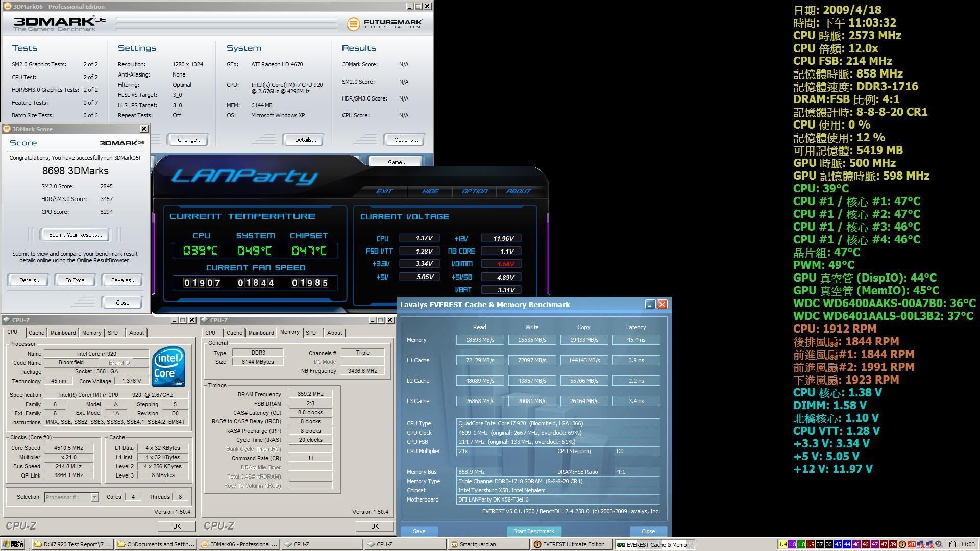The image size is (980, 551).
Task: Click the 1.9 voltage tray sensor icon
Action: pyautogui.click(x=811, y=544)
